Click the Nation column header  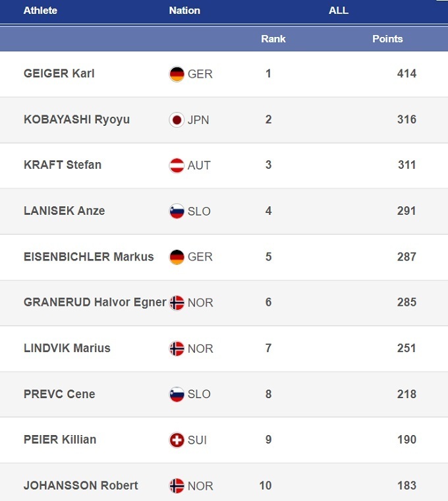184,11
